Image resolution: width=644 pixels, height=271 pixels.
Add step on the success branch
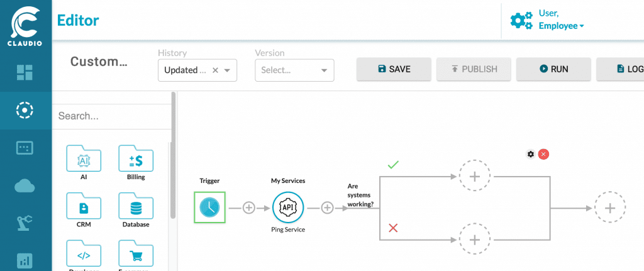click(x=474, y=177)
